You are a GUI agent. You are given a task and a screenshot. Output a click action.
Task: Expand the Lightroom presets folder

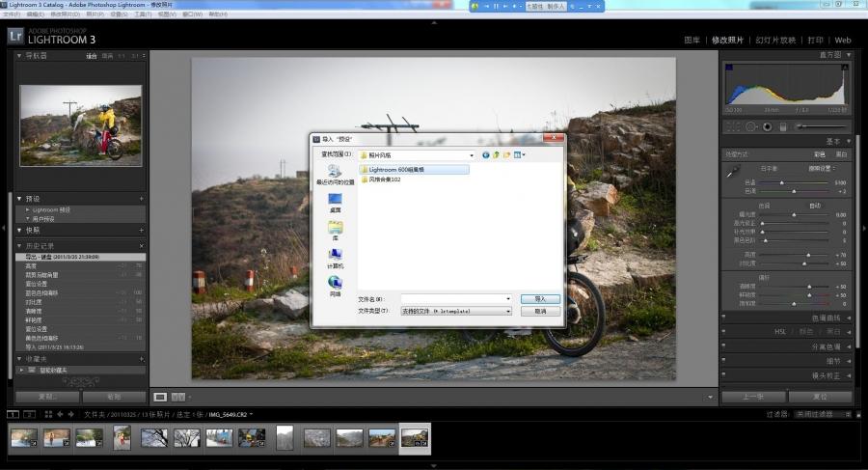click(28, 210)
